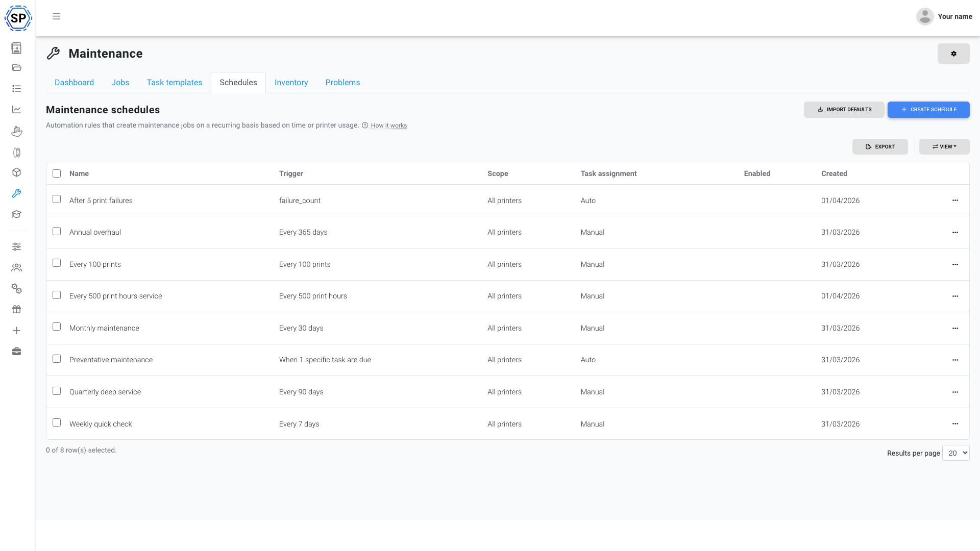Open the Task templates tab
Viewport: 980px width, 551px height.
coord(174,82)
